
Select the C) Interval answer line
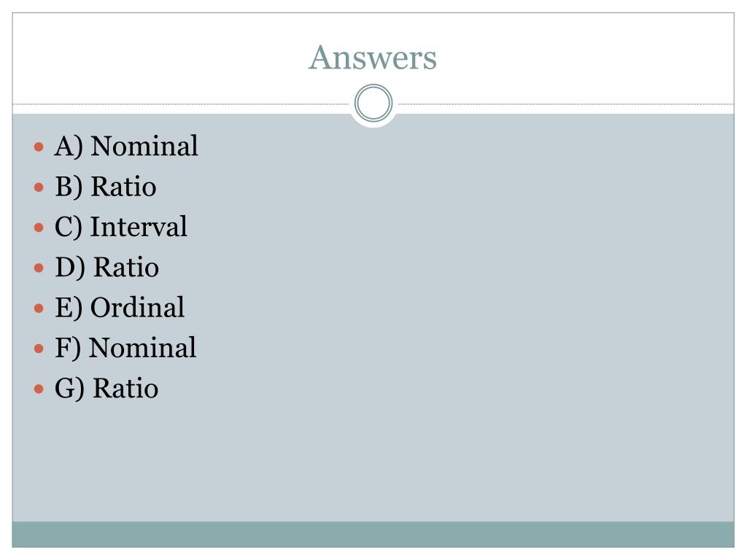121,227
